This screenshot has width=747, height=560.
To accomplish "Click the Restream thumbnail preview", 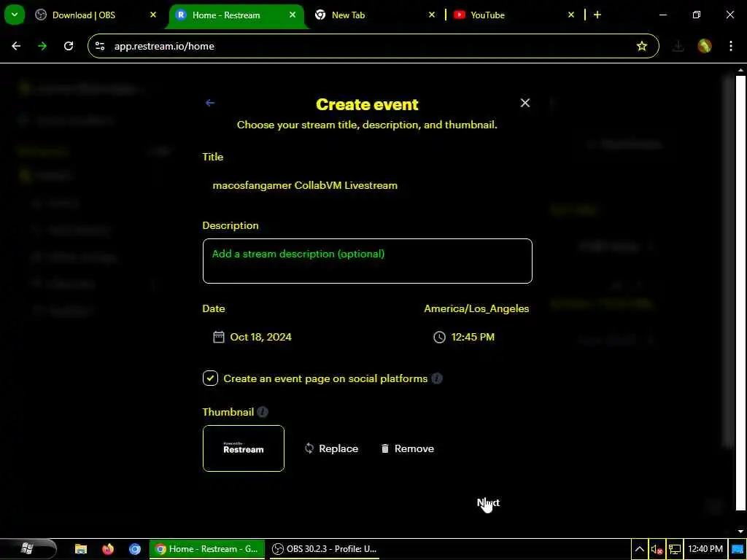I will (244, 448).
